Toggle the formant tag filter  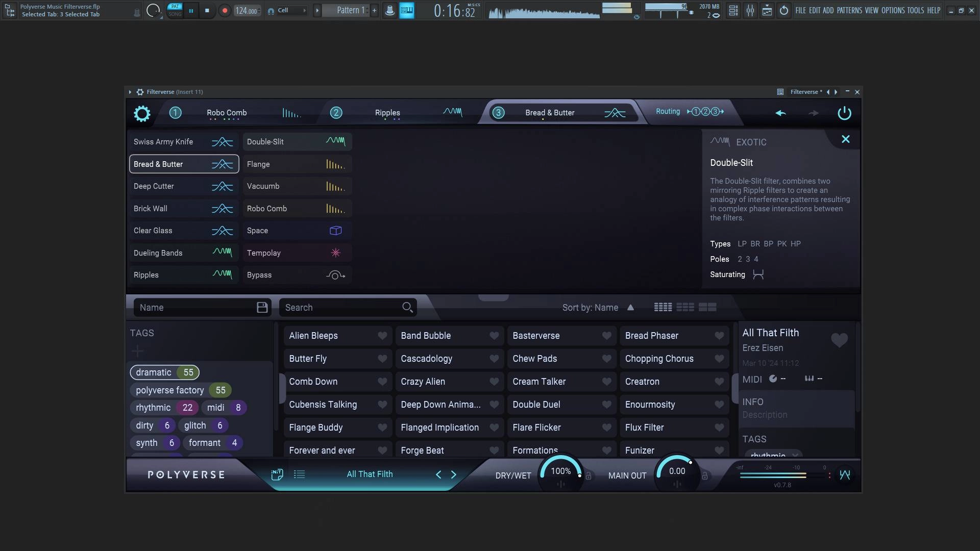coord(212,443)
